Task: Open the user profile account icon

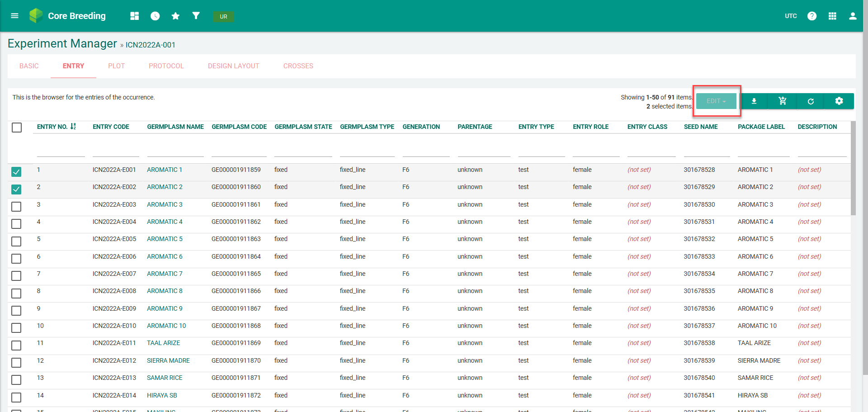Action: click(853, 16)
